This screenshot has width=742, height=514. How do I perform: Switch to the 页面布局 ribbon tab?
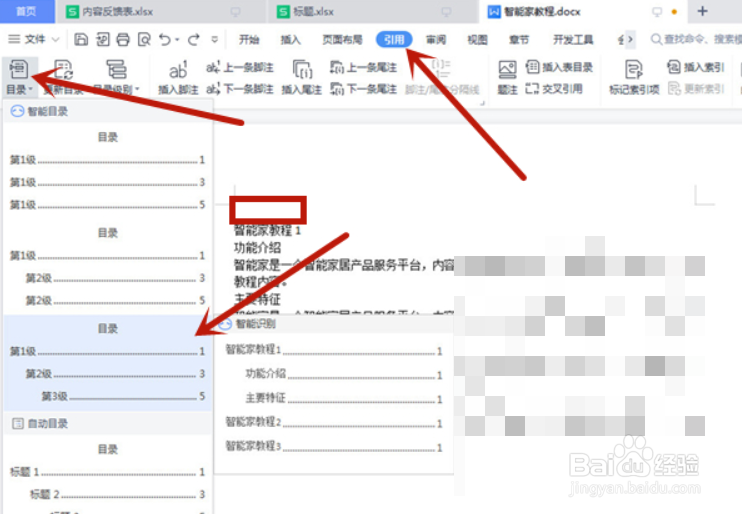pyautogui.click(x=342, y=40)
